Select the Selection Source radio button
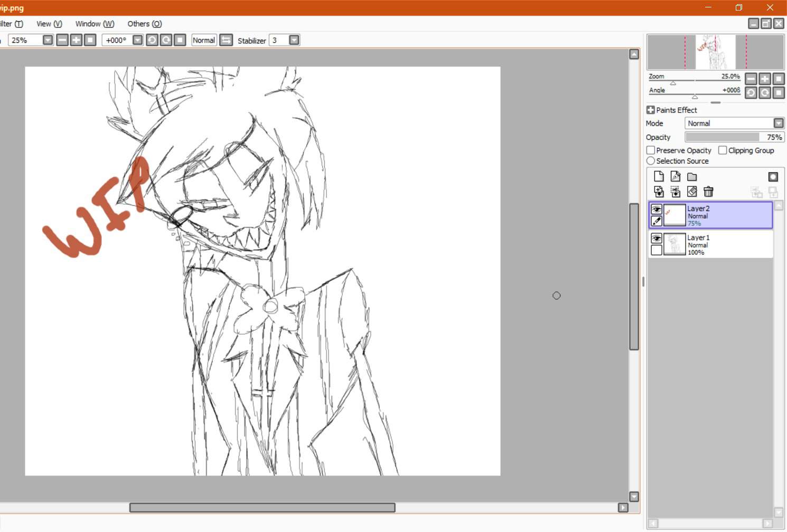This screenshot has width=787, height=532. click(651, 161)
